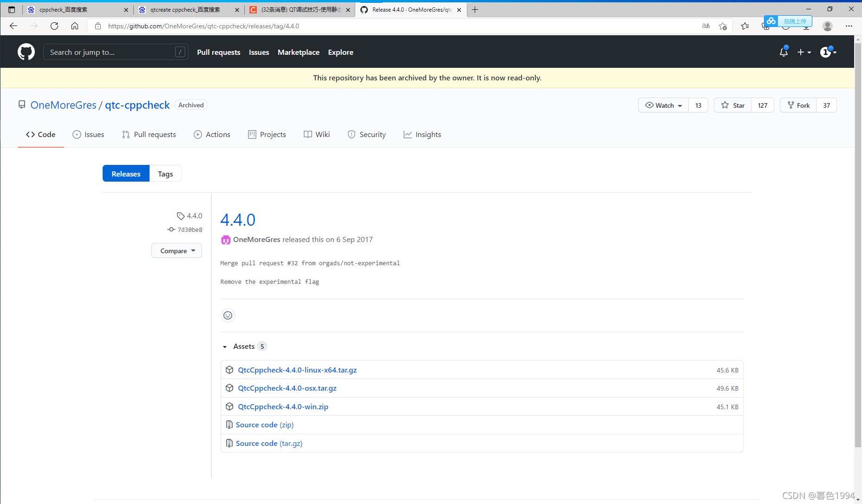The image size is (862, 504).
Task: Select the Code repository tab
Action: click(x=41, y=134)
